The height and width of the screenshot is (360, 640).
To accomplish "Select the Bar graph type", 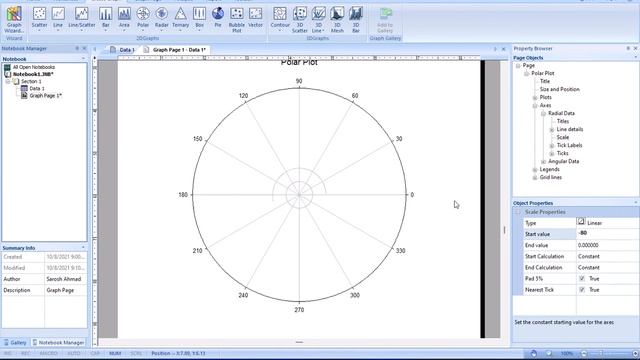I will [106, 19].
